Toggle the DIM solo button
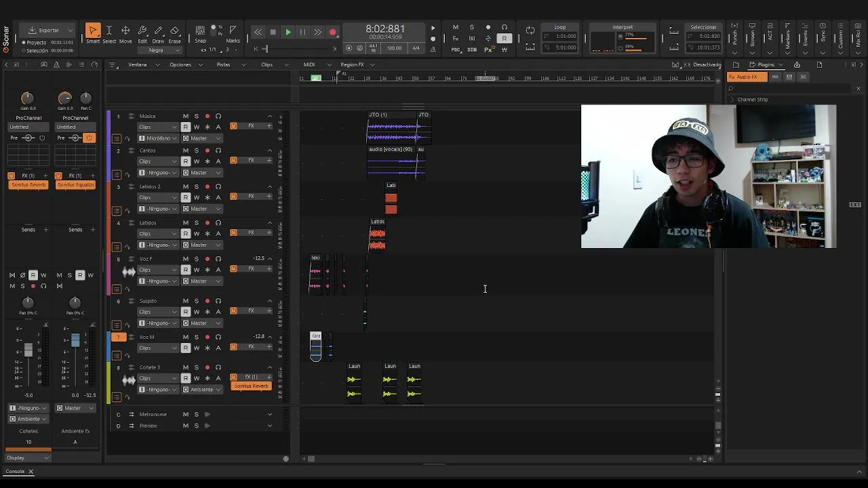 tap(472, 49)
